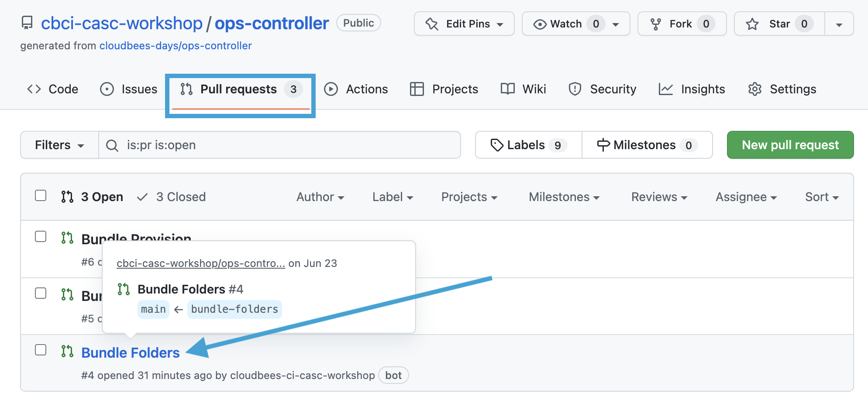Click the Watch eye icon
The image size is (868, 403).
pyautogui.click(x=540, y=24)
